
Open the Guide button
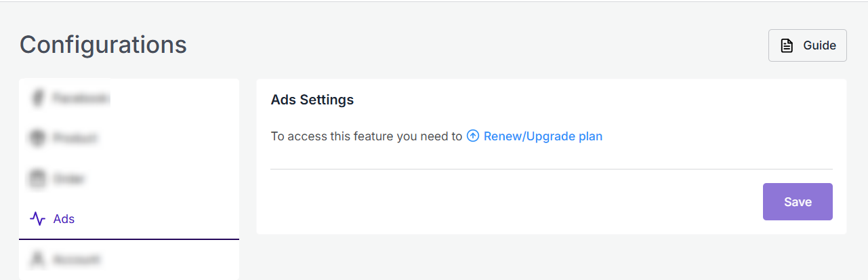pos(807,46)
